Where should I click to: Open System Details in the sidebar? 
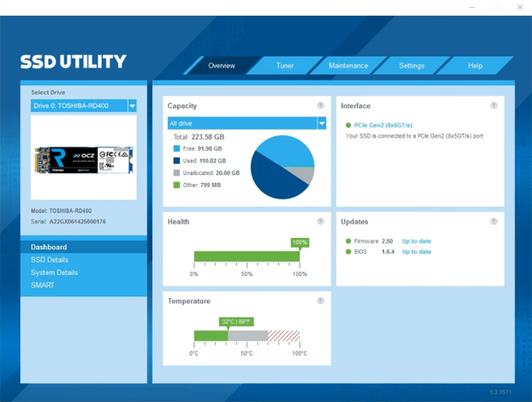54,272
